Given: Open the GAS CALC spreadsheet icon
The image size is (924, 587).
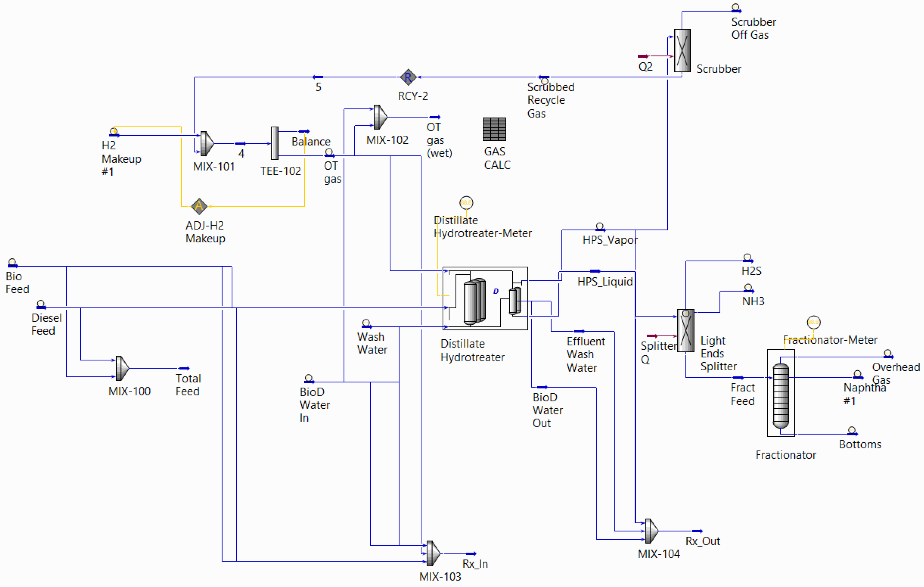Looking at the screenshot, I should pyautogui.click(x=494, y=129).
